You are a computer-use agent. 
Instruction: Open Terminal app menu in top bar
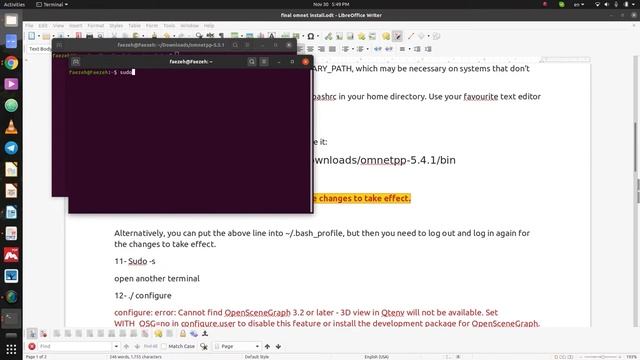(52, 4)
